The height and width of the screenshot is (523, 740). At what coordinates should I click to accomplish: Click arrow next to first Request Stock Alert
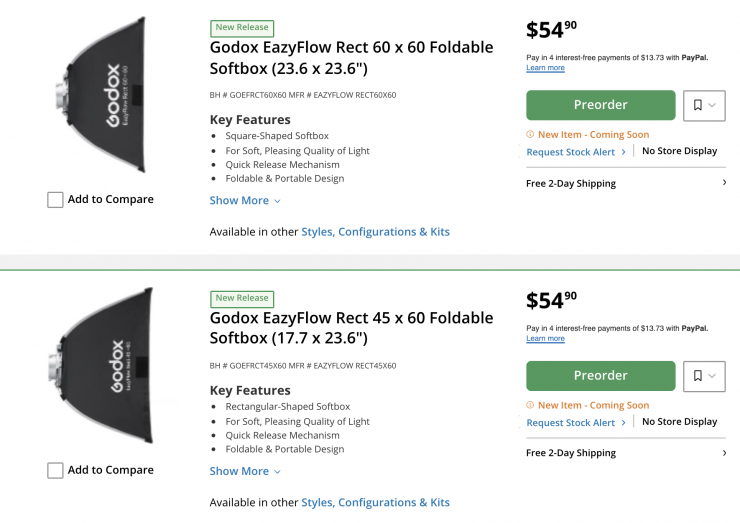tap(624, 152)
